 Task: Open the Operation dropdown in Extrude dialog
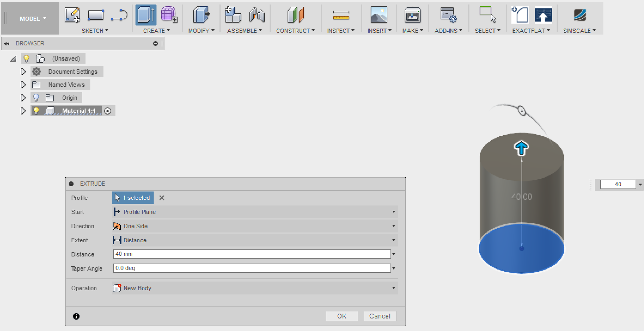pyautogui.click(x=393, y=288)
